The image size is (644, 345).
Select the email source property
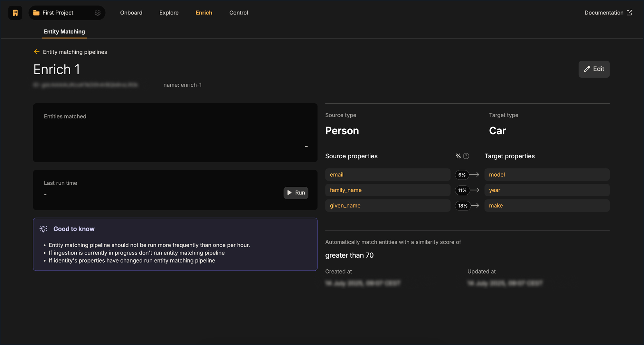pyautogui.click(x=387, y=175)
